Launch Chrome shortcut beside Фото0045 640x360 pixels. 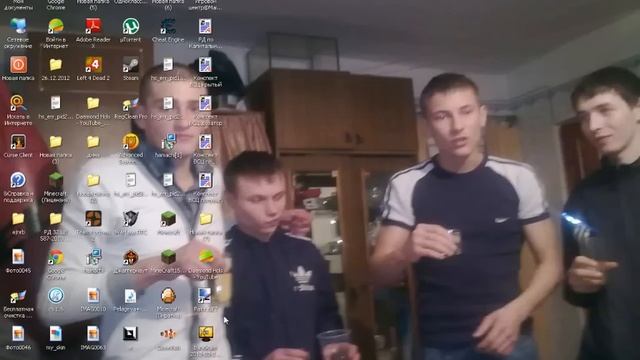point(56,257)
